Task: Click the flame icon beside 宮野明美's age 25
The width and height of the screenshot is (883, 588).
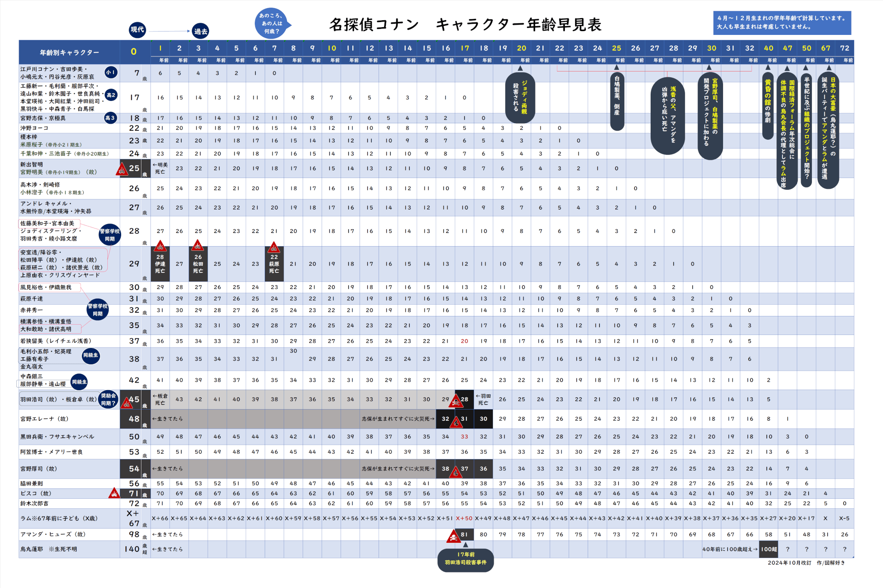Action: pos(122,169)
